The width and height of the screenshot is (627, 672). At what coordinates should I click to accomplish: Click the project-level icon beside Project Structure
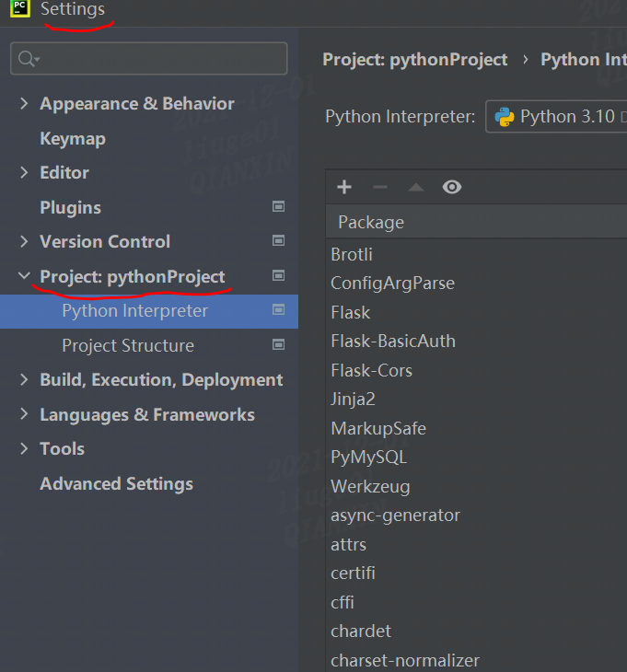pos(278,345)
